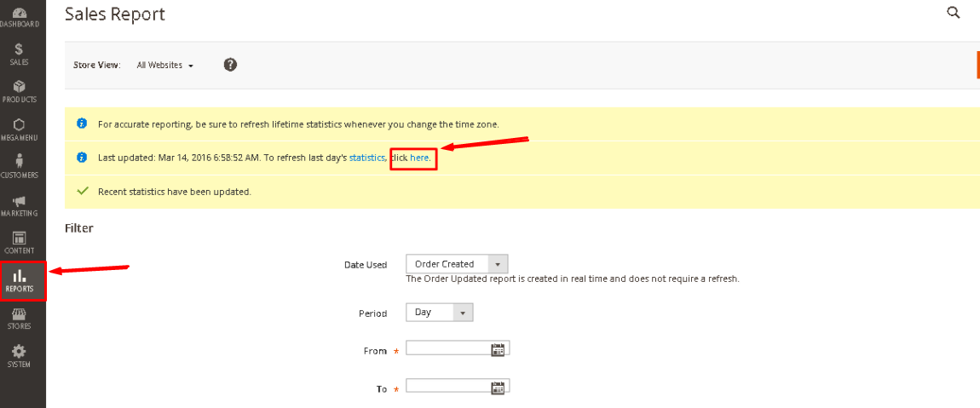Click the statistics link
Viewport: 980px width, 408px height.
(367, 158)
